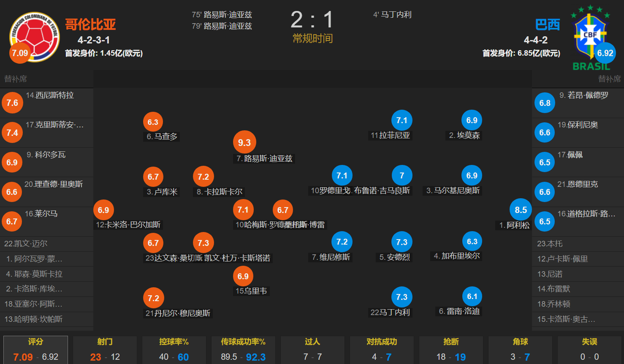
Task: Click Camilo Vargas 6.9 rating circle
Action: pos(103,210)
